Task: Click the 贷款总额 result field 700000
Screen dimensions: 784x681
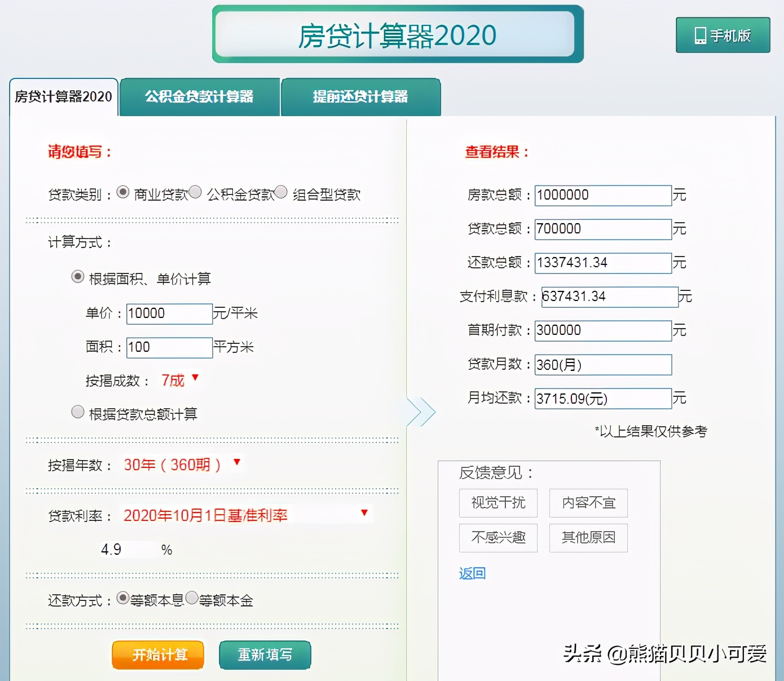Action: coord(603,229)
